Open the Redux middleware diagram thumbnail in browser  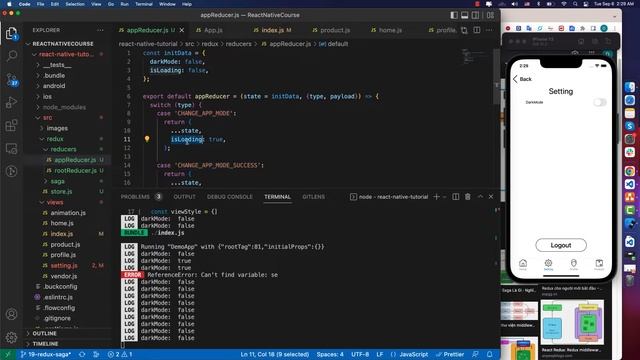[x=572, y=322]
